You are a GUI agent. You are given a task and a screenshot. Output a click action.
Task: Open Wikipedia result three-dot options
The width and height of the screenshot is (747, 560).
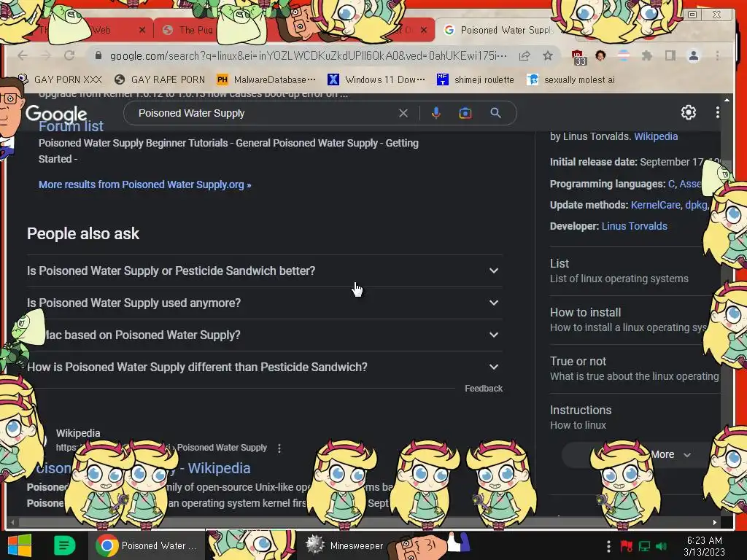click(279, 448)
